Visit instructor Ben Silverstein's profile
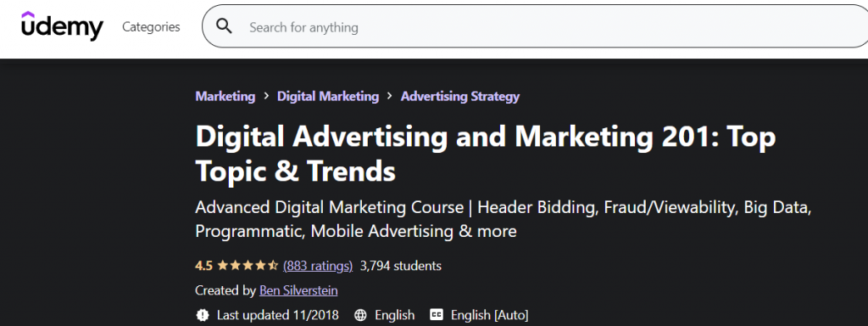 pos(298,290)
